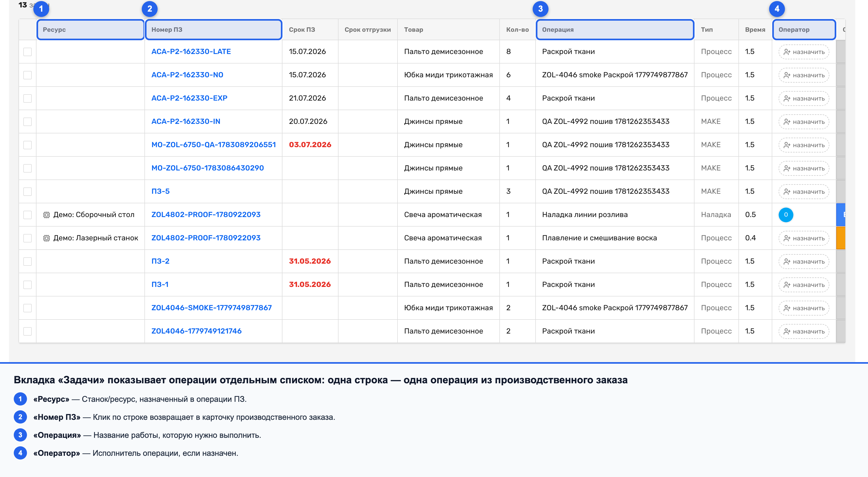Click назначить in the ПЗ-5 row
The image size is (868, 477).
[x=804, y=192]
